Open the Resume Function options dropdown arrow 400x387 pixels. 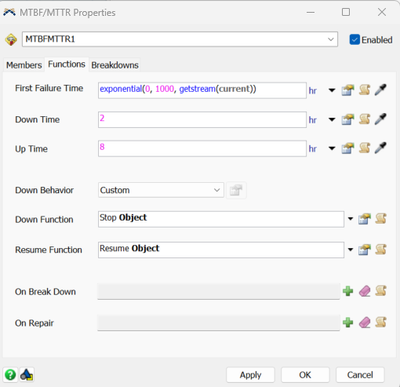[x=350, y=250]
